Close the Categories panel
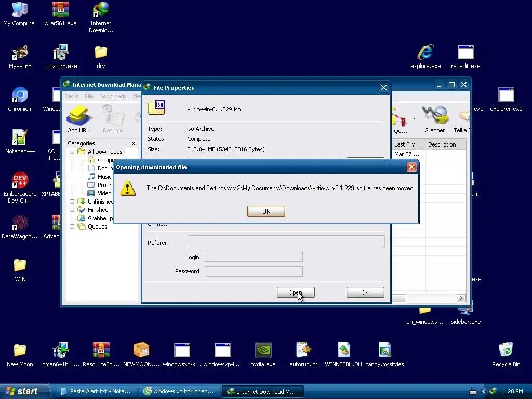The width and height of the screenshot is (532, 399). [134, 143]
